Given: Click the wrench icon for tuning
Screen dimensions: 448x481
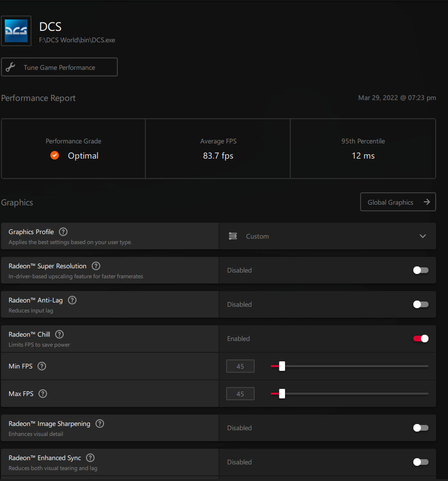Looking at the screenshot, I should point(10,67).
